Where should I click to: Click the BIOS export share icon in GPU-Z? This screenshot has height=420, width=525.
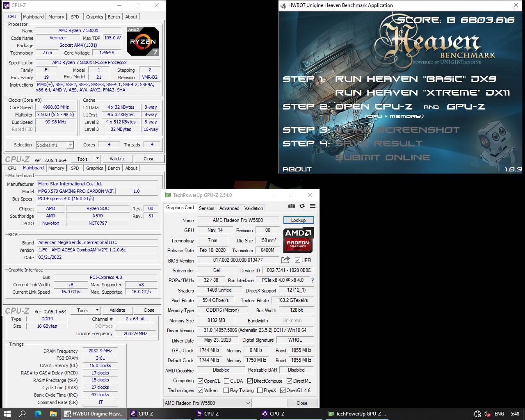click(285, 260)
